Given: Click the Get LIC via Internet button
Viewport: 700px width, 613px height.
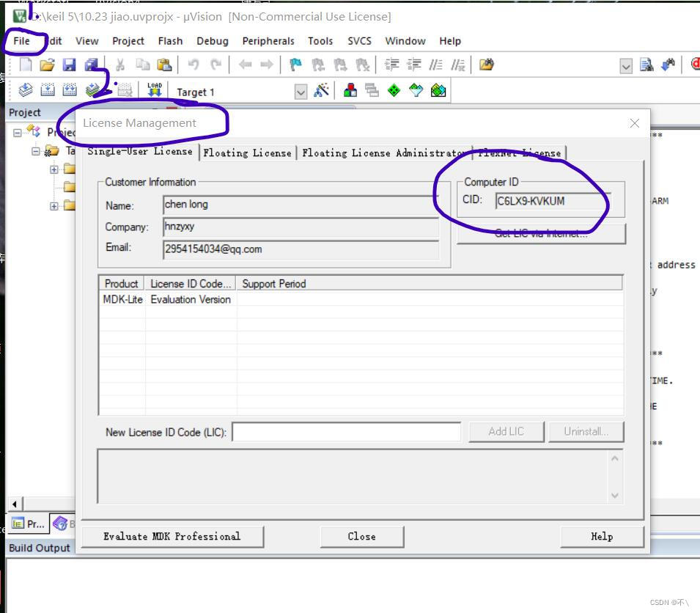Looking at the screenshot, I should coord(541,233).
